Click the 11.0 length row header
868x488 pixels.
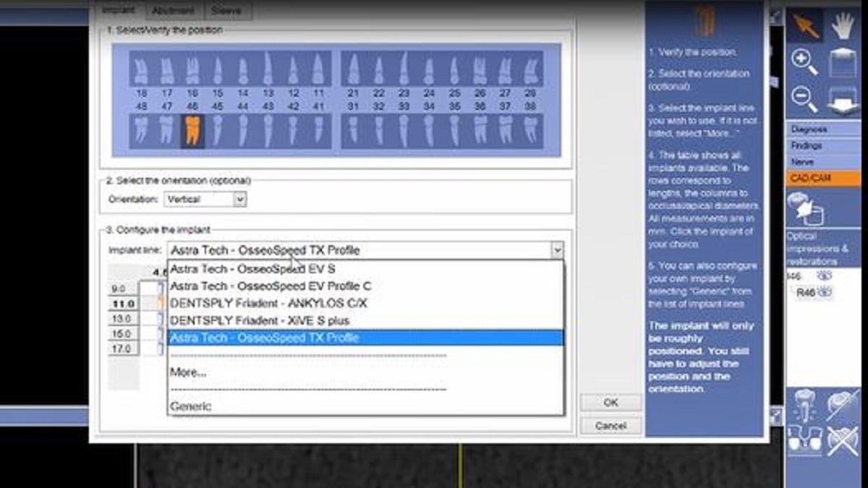123,304
